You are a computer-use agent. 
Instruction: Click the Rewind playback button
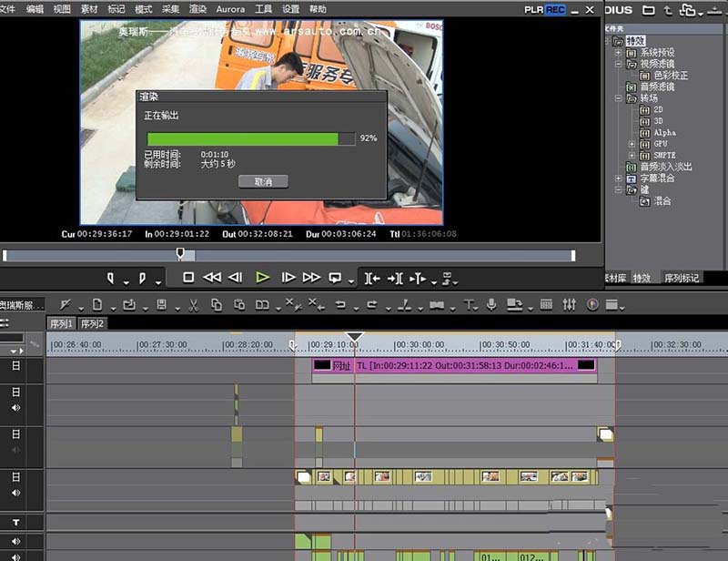coord(212,278)
